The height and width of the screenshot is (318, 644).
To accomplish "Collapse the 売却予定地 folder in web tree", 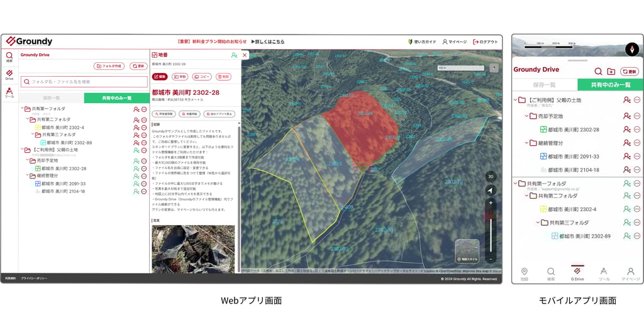I will pyautogui.click(x=27, y=161).
